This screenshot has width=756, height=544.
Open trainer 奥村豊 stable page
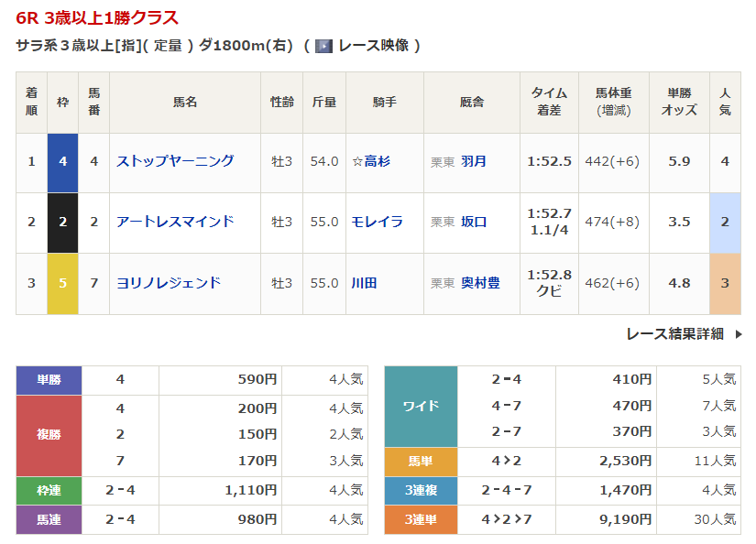click(480, 283)
